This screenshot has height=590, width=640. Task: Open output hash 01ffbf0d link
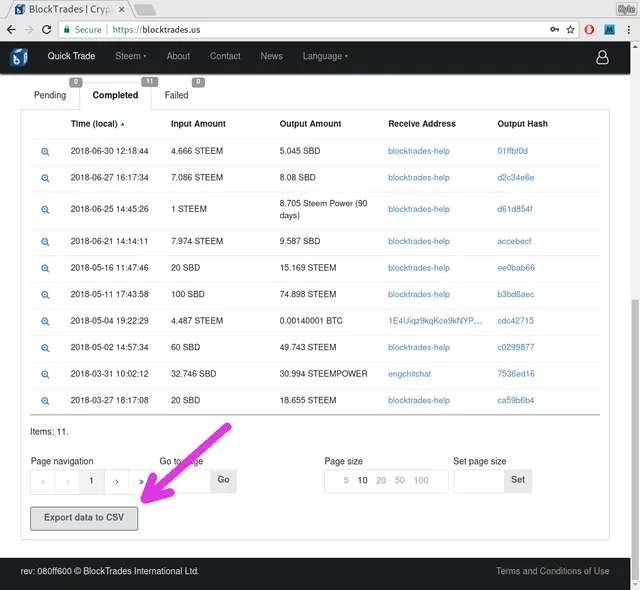pyautogui.click(x=512, y=151)
